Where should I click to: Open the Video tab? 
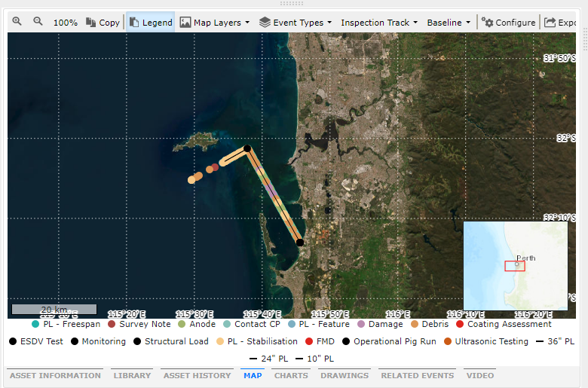[480, 375]
